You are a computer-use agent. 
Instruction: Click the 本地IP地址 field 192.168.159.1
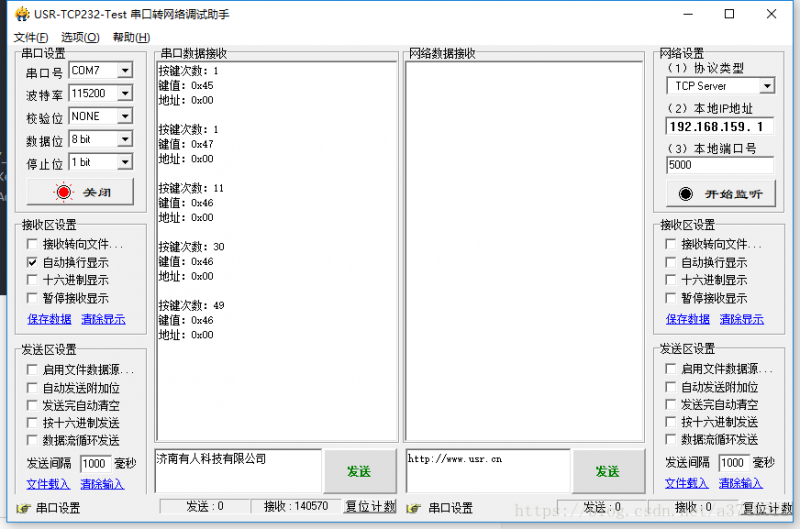click(x=719, y=127)
